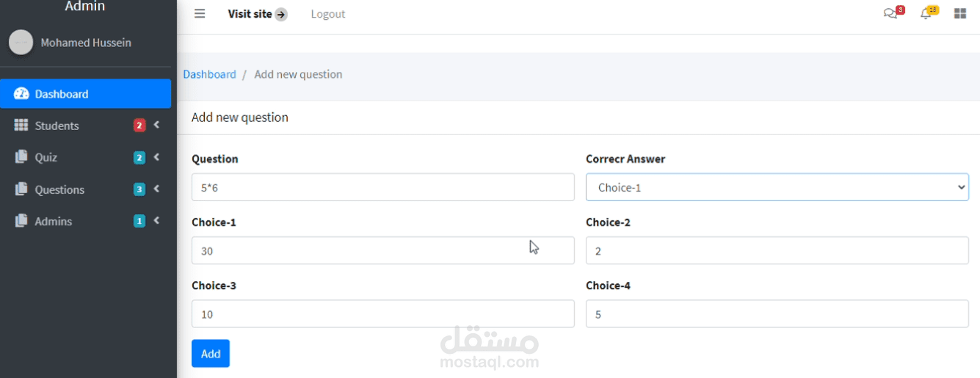Expand the Admins submenu chevron
This screenshot has height=378, width=980.
[x=156, y=221]
